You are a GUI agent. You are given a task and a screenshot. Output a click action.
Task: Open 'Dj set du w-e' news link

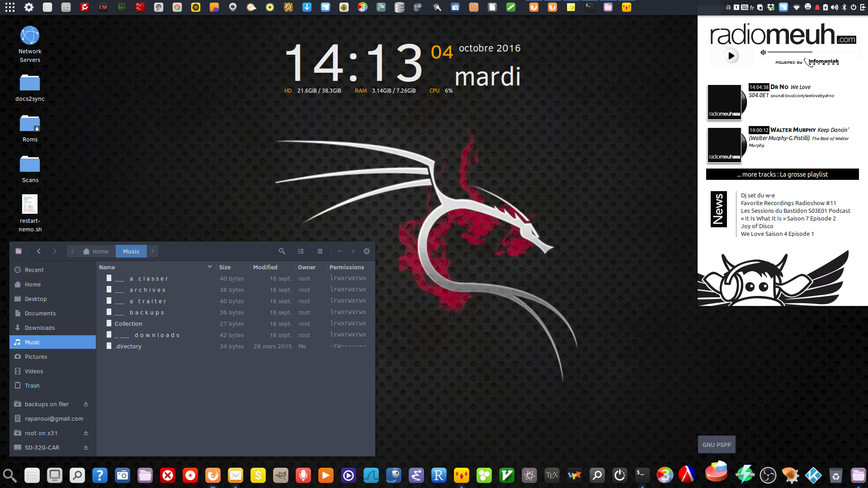point(758,196)
